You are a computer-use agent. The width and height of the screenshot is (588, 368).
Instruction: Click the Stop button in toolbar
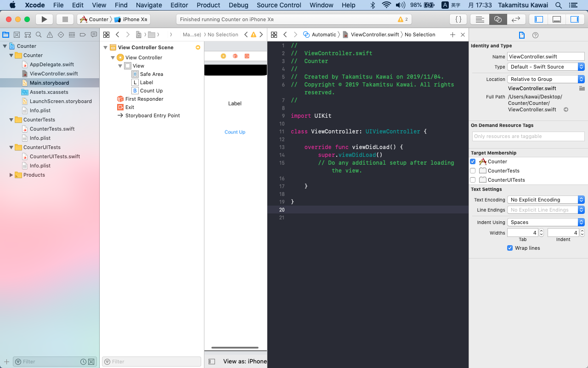[x=65, y=19]
